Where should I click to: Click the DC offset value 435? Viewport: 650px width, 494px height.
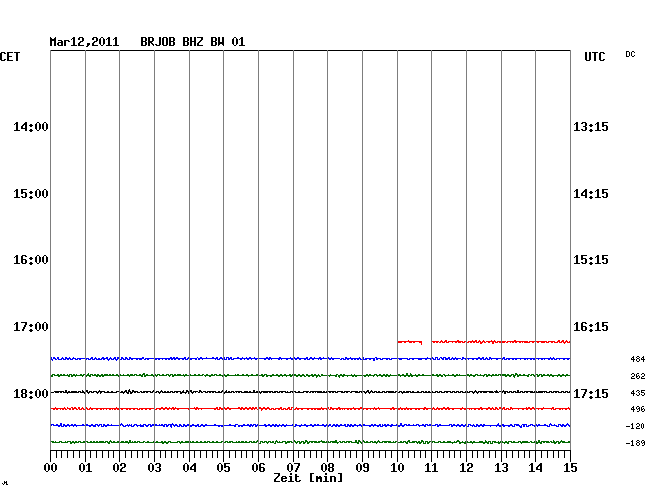click(x=638, y=393)
